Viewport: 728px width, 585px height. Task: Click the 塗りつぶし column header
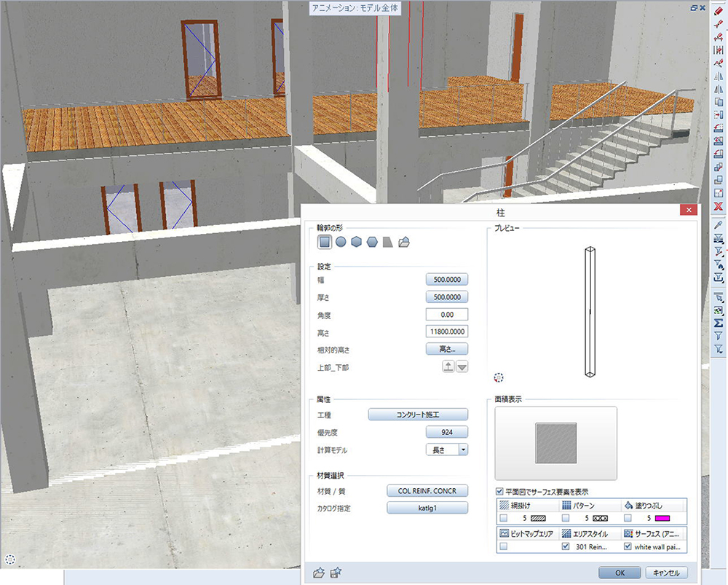click(x=653, y=505)
